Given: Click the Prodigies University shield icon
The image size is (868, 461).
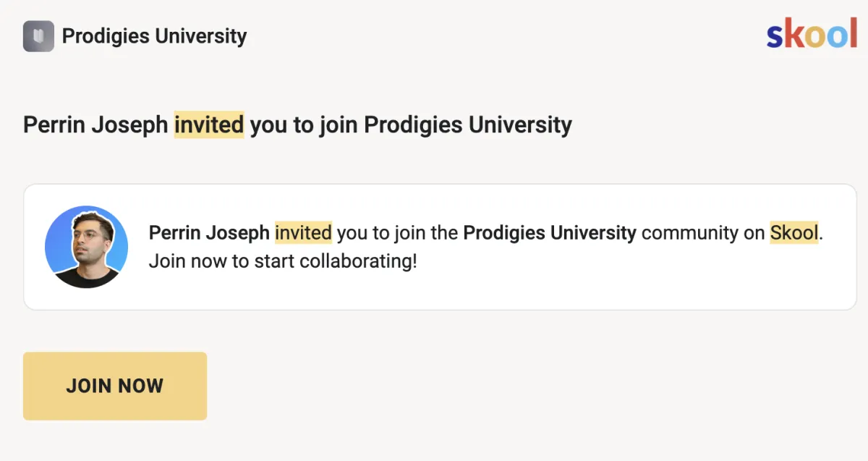Looking at the screenshot, I should [38, 36].
